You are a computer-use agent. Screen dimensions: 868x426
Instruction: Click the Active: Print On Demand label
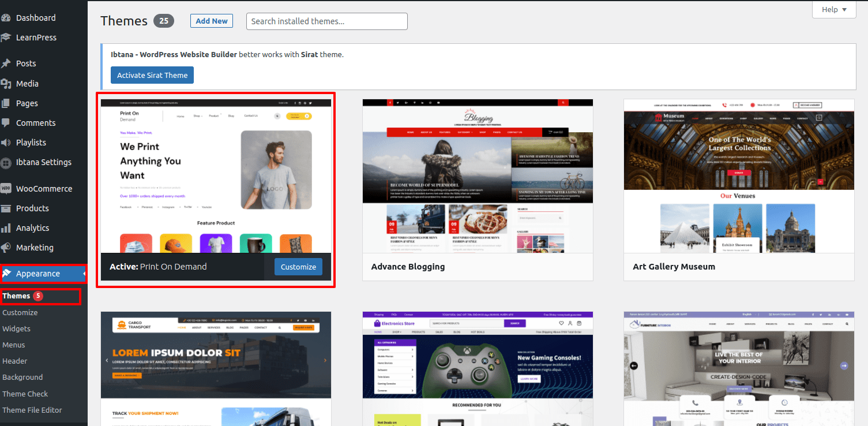point(158,267)
